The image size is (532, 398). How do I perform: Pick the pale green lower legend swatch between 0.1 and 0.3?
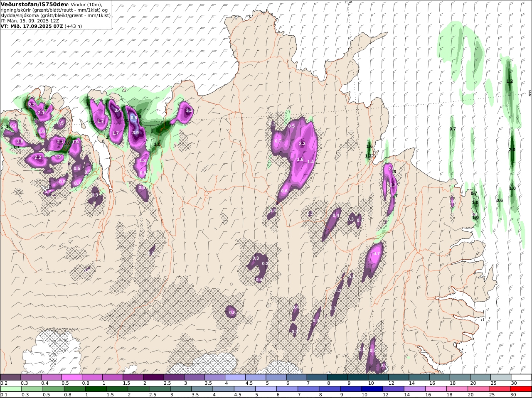(10, 389)
